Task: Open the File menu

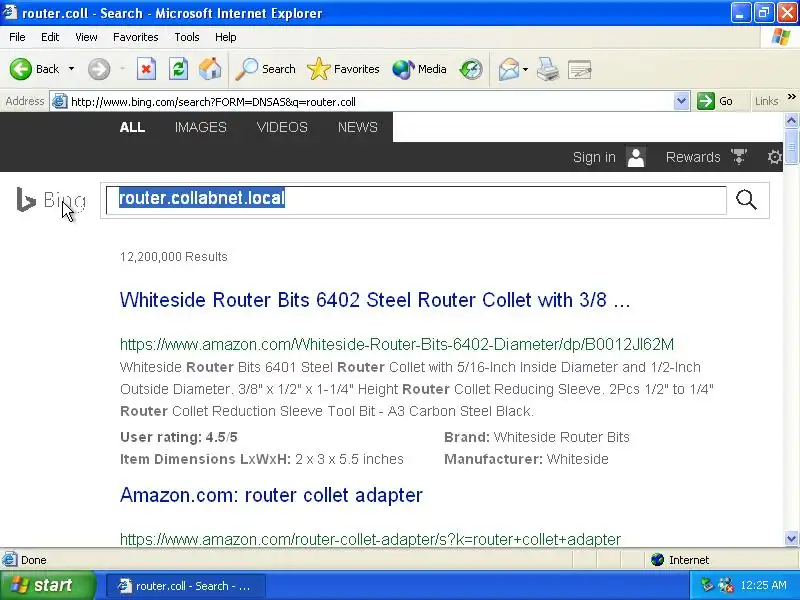Action: tap(17, 37)
